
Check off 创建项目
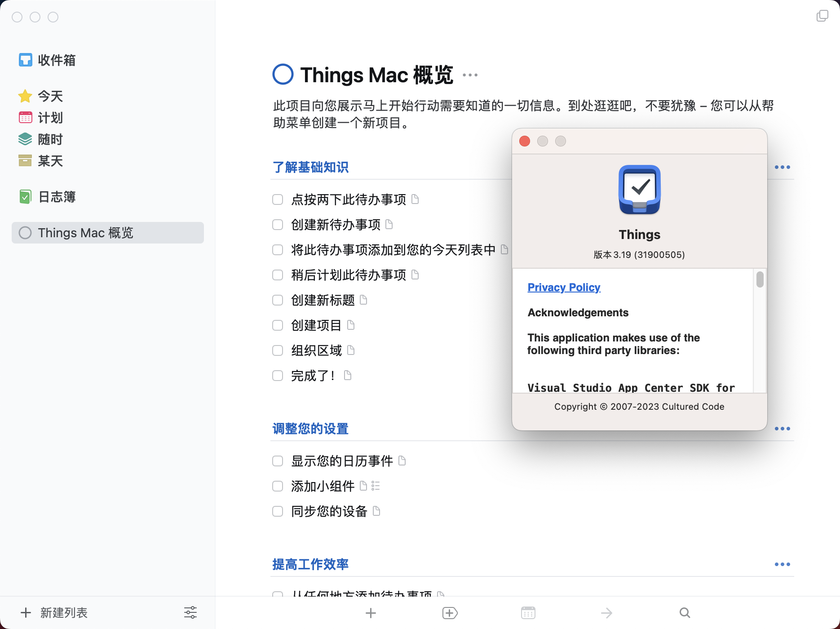pos(278,325)
